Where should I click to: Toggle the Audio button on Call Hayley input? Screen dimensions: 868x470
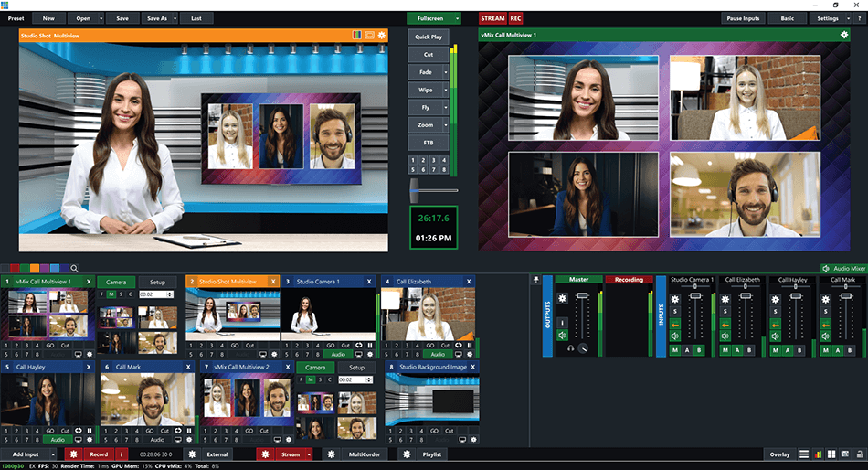(x=57, y=439)
